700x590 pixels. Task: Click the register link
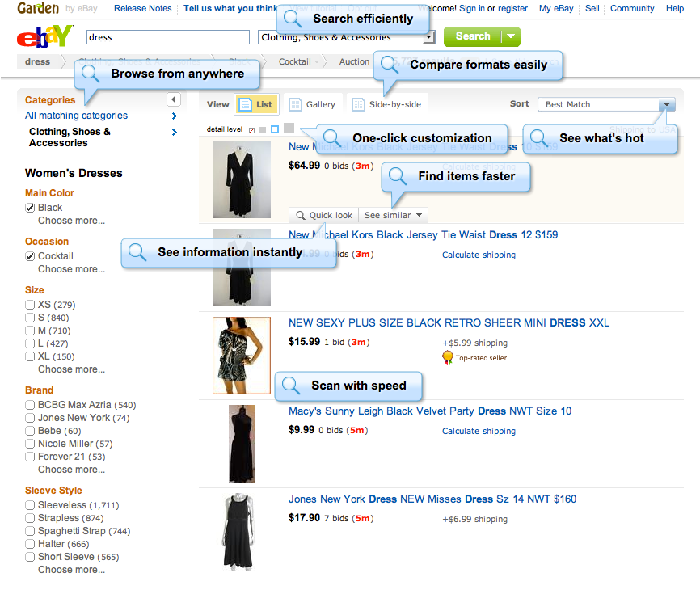(512, 8)
